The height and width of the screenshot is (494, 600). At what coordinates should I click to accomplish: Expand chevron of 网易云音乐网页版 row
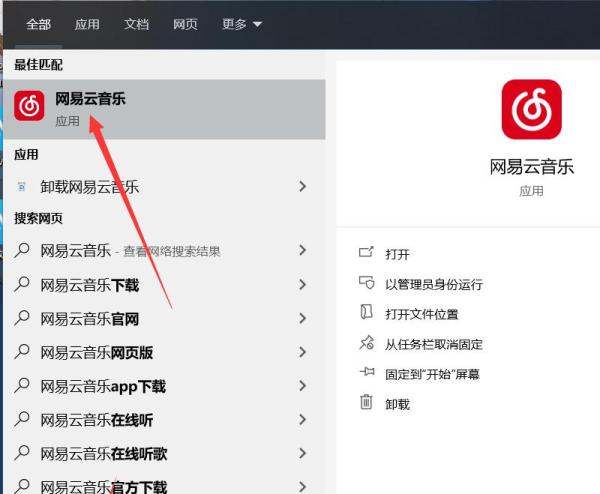303,352
